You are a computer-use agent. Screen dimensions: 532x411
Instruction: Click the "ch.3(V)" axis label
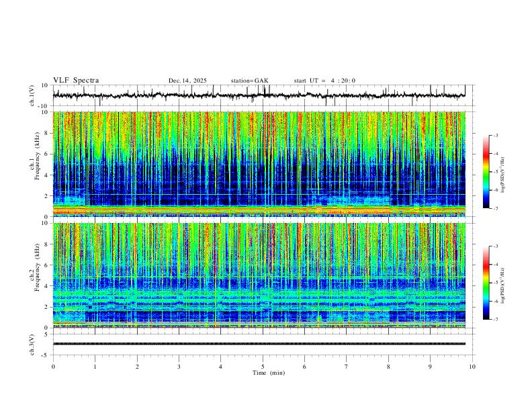click(32, 345)
